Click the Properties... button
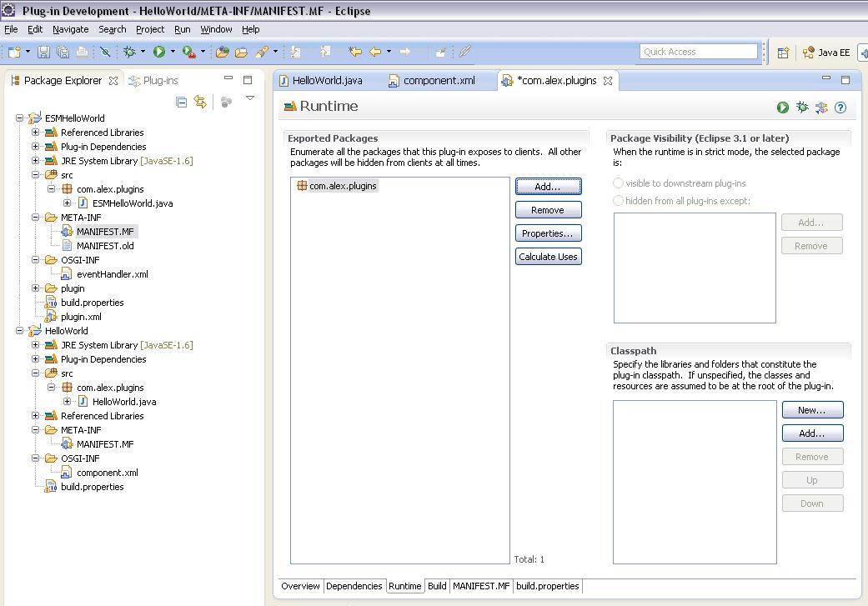 click(x=548, y=233)
